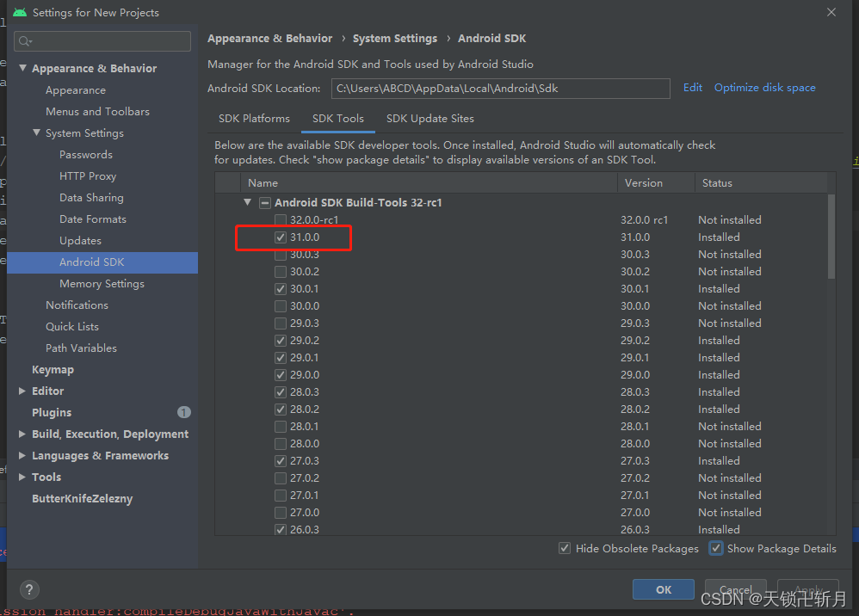
Task: Select Quick Lists settings
Action: (71, 327)
